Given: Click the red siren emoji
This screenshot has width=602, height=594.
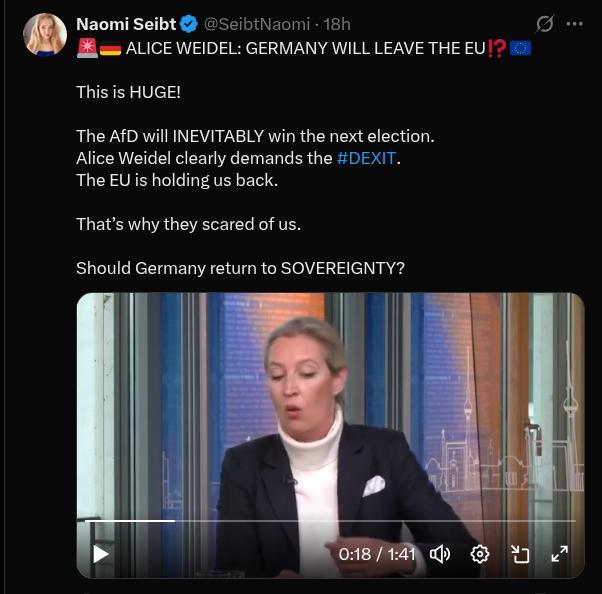Looking at the screenshot, I should click(x=88, y=48).
